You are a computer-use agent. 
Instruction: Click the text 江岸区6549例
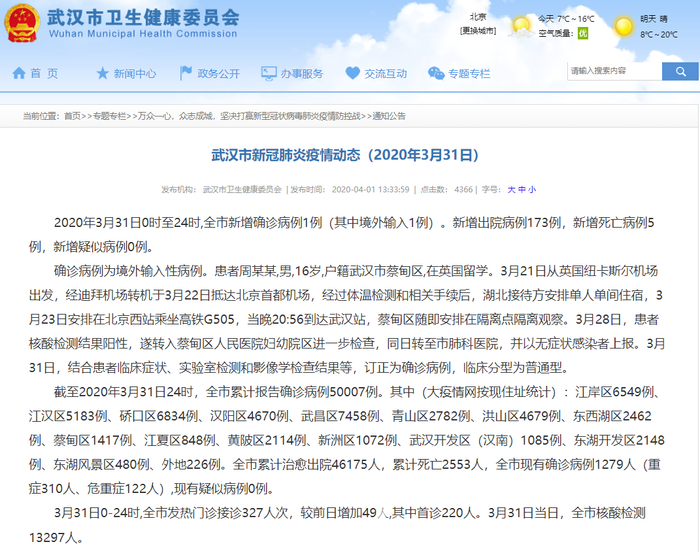click(x=615, y=392)
